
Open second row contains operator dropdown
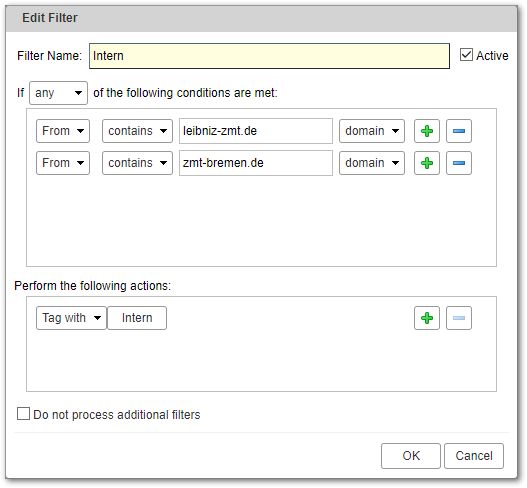tap(137, 163)
